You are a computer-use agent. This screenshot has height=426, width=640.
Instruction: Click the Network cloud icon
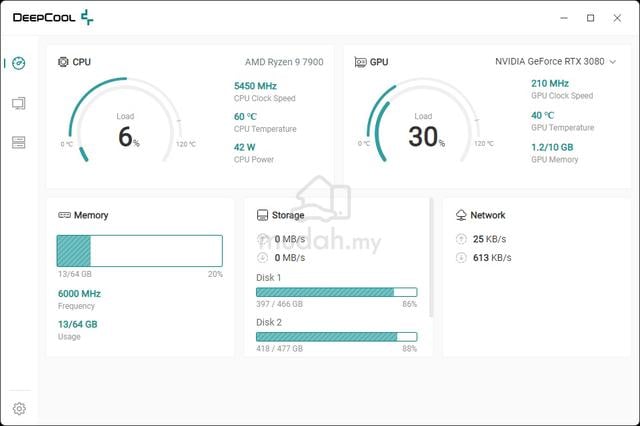point(461,215)
